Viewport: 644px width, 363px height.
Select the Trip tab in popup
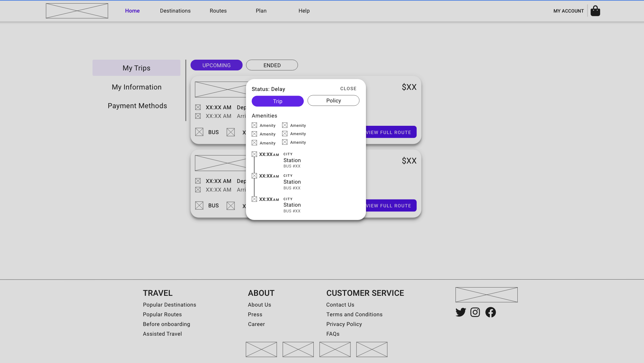(277, 101)
